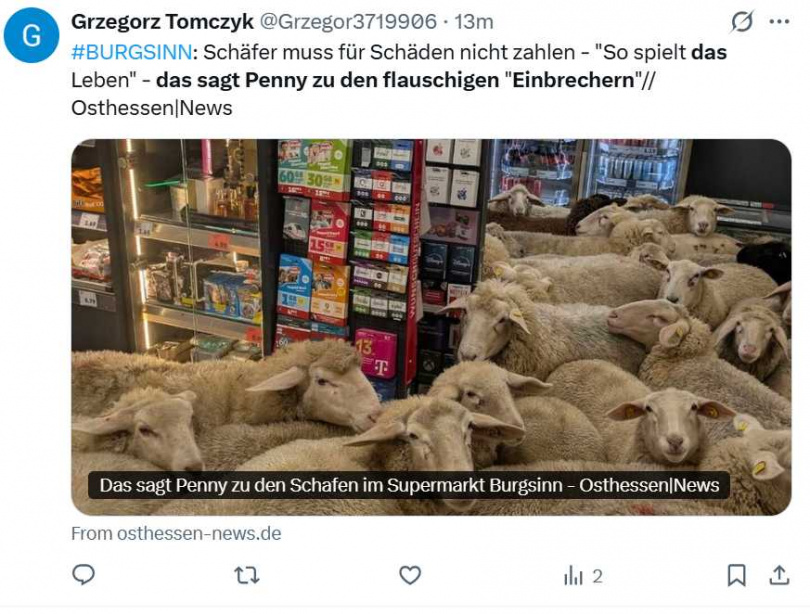
Task: Click the reply speech bubble icon
Action: pyautogui.click(x=83, y=575)
